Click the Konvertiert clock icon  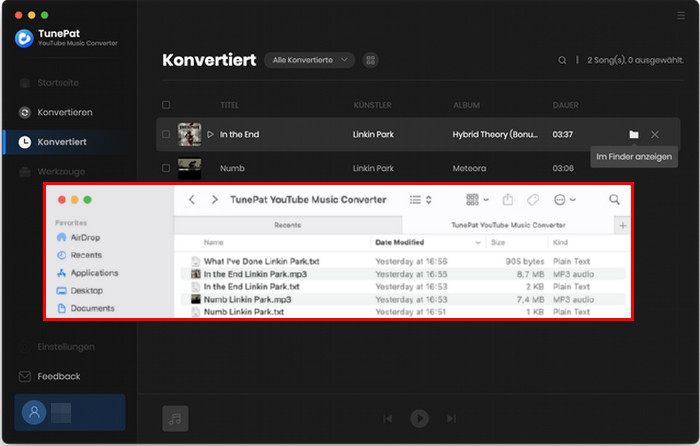(25, 142)
